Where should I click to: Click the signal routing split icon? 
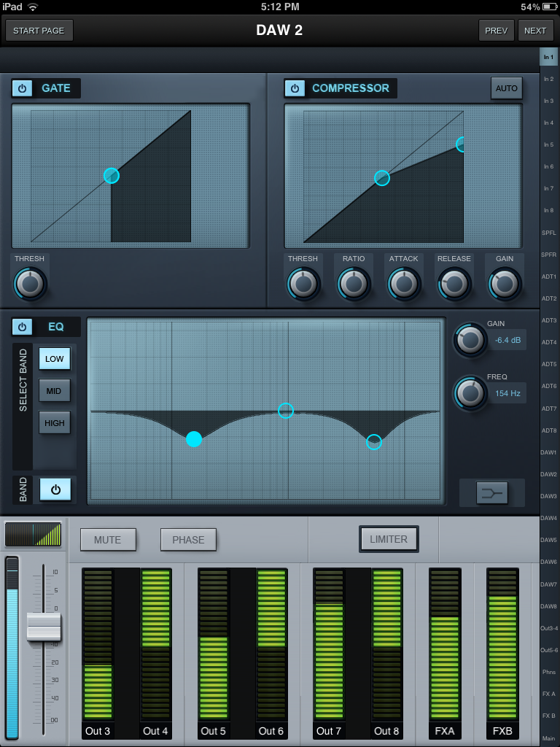pyautogui.click(x=492, y=493)
